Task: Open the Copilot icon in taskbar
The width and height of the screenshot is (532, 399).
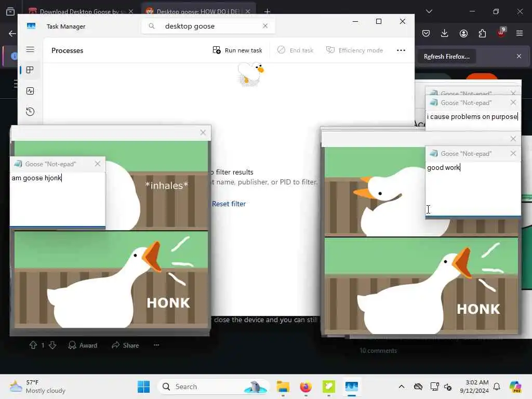Action: point(515,387)
